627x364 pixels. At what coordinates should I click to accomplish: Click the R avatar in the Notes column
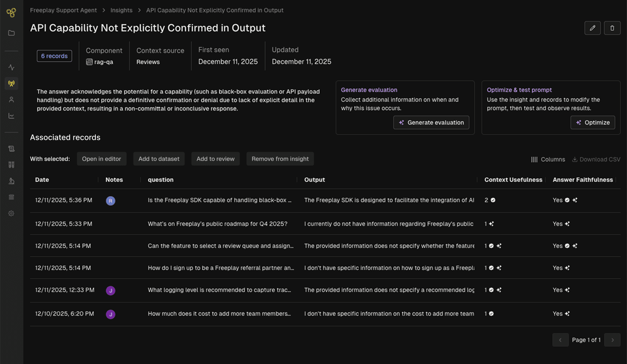(x=111, y=201)
